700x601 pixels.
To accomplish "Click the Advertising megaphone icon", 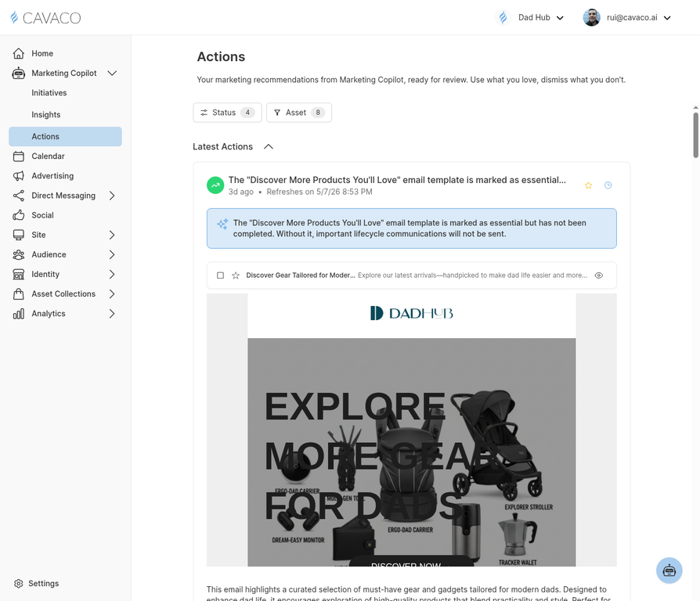I will [x=18, y=176].
